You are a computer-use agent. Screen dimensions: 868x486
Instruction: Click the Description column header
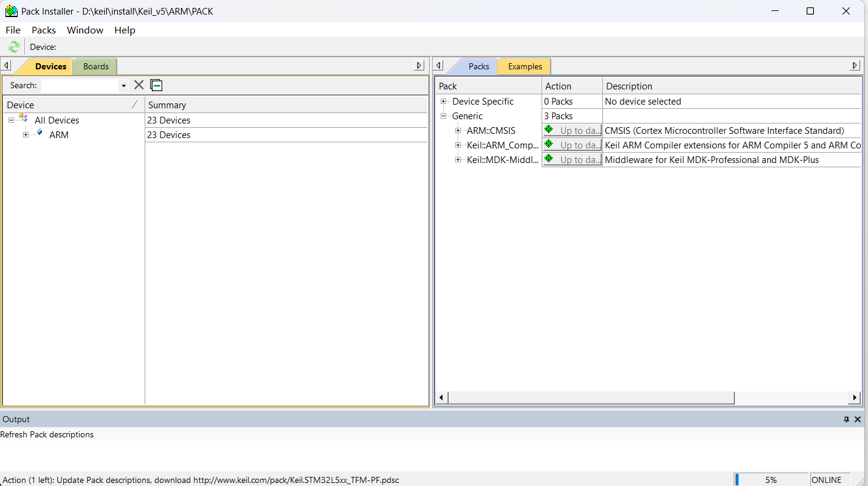point(732,86)
